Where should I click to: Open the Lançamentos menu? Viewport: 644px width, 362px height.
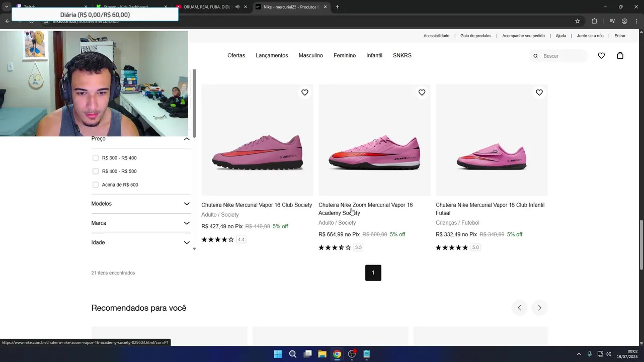[272, 55]
